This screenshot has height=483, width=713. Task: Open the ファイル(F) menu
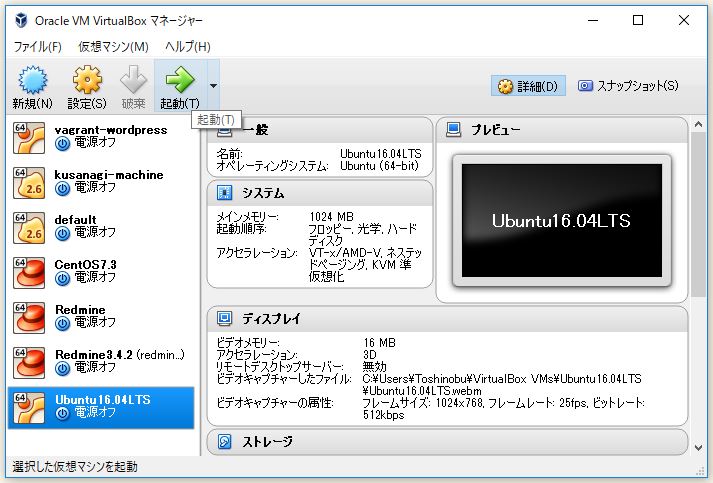pos(37,47)
